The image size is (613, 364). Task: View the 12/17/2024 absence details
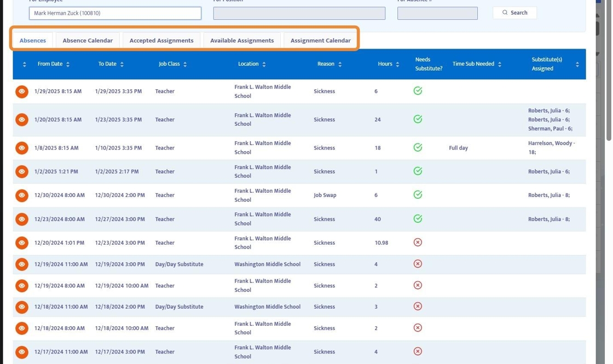coord(22,352)
